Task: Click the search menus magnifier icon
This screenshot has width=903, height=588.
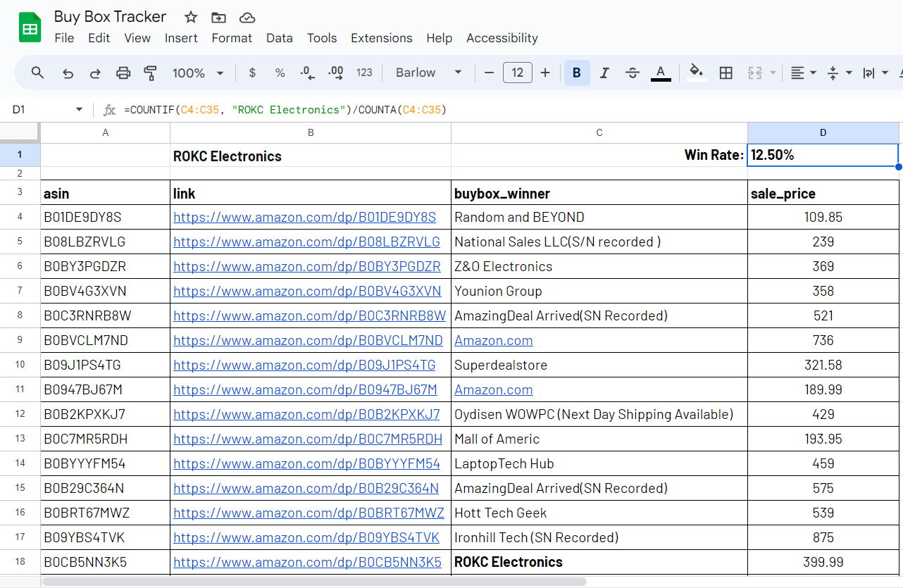Action: pyautogui.click(x=38, y=73)
